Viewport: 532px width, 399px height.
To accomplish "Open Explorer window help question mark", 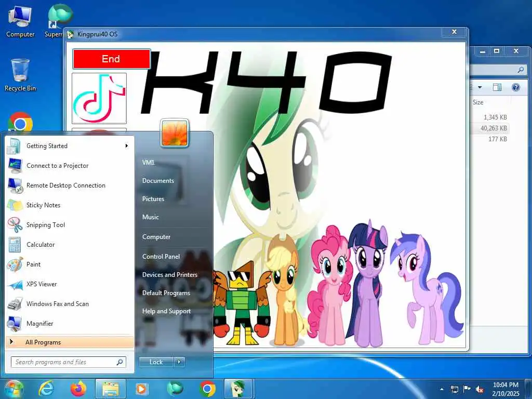I will [516, 87].
